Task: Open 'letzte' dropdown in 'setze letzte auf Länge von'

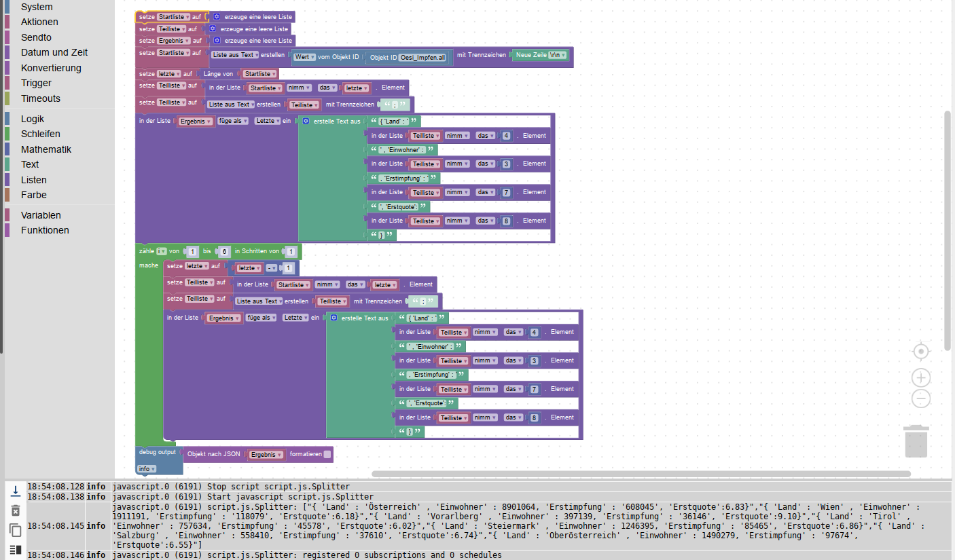Action: [x=170, y=74]
